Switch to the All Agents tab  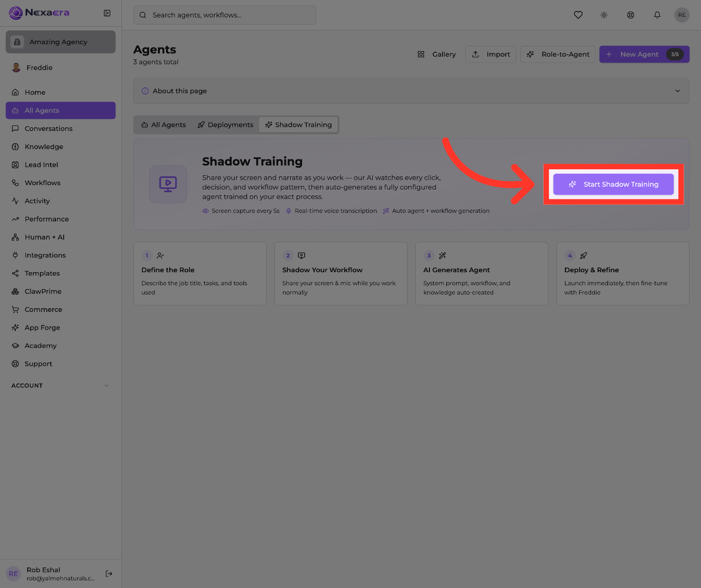coord(163,125)
